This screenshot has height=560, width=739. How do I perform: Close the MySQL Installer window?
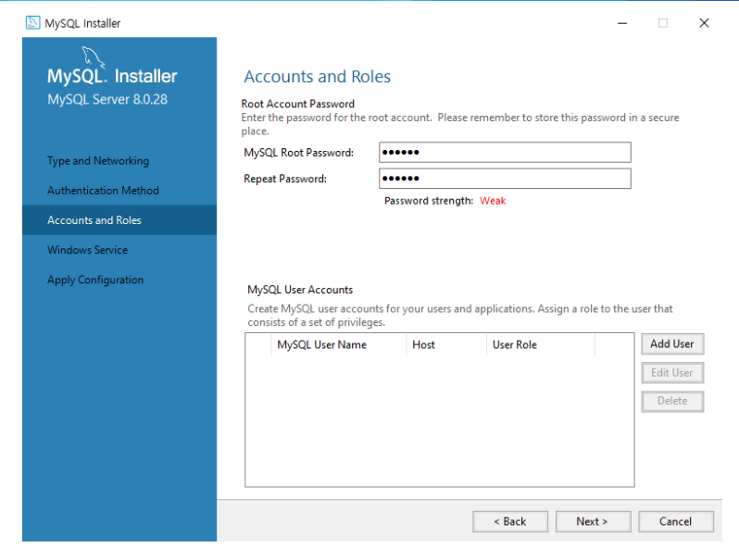coord(704,23)
